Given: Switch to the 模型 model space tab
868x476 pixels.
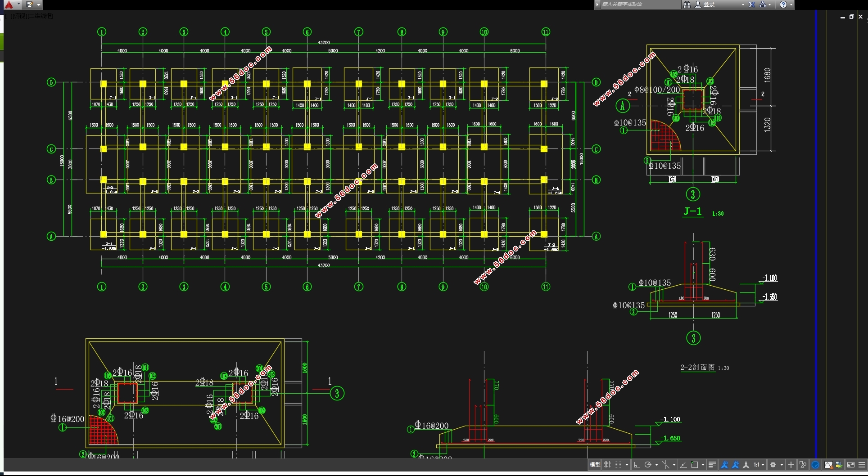Looking at the screenshot, I should [x=595, y=465].
